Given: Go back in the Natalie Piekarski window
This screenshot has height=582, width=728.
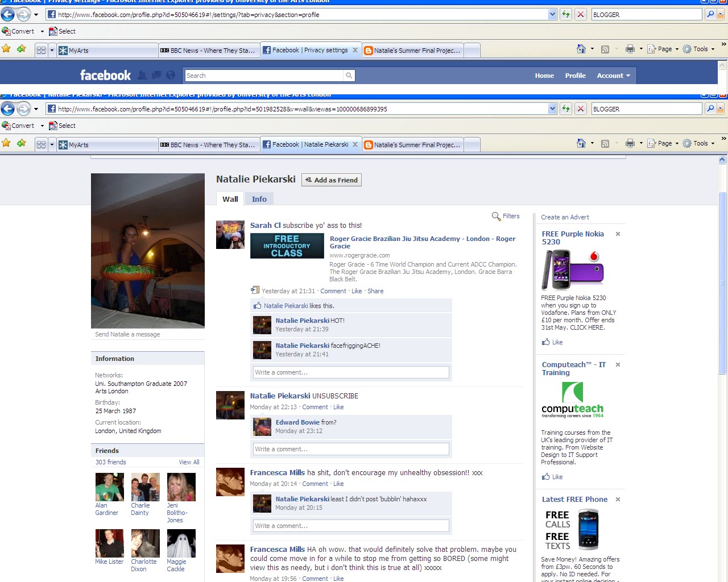Looking at the screenshot, I should click(x=8, y=109).
